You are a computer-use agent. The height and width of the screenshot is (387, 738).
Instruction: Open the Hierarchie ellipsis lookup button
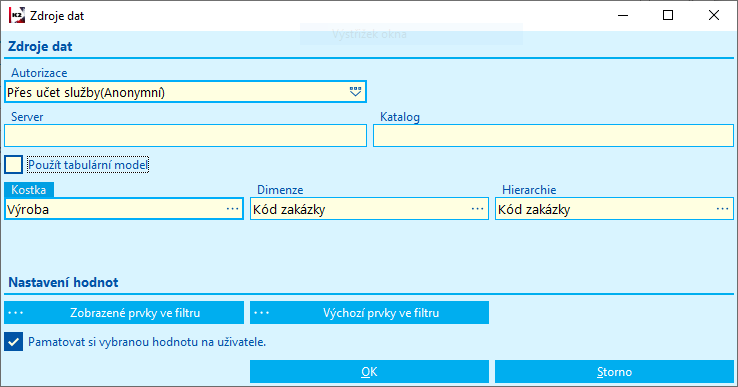pos(722,209)
